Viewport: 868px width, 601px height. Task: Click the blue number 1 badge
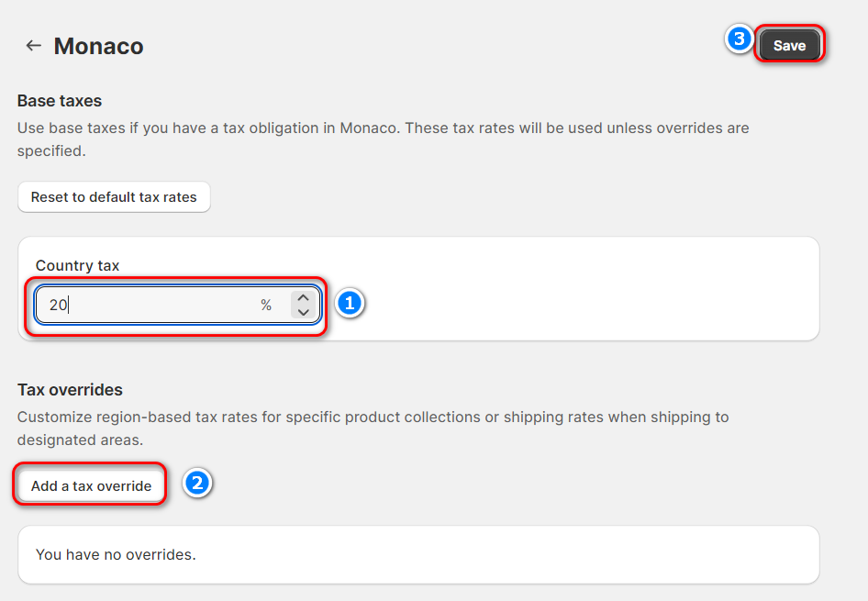pos(350,304)
